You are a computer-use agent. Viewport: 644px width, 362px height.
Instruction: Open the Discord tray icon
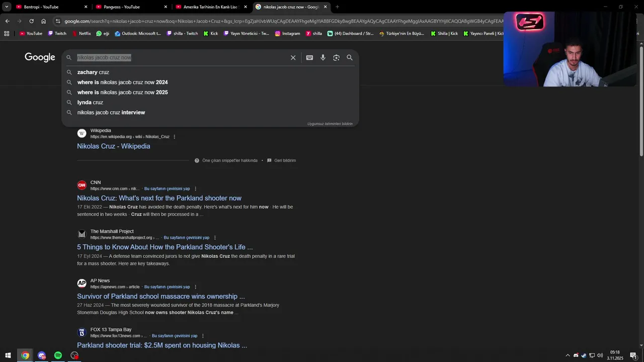(576, 355)
